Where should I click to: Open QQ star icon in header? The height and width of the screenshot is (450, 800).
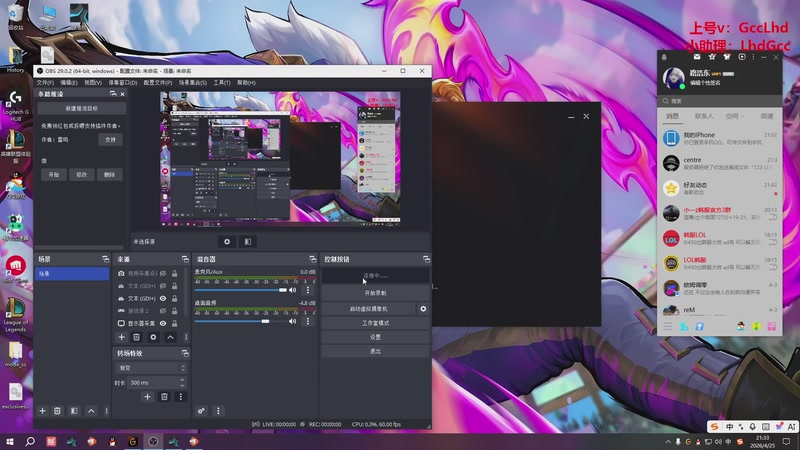click(x=712, y=57)
